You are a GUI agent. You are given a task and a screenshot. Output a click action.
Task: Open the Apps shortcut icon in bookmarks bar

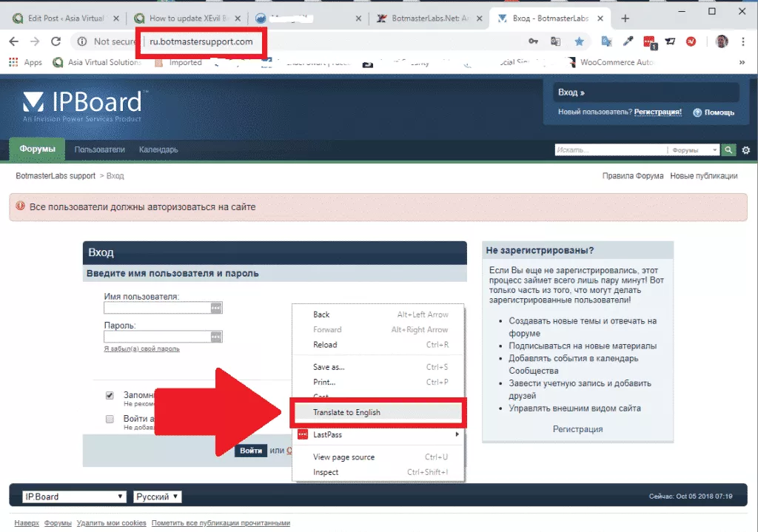coord(13,63)
